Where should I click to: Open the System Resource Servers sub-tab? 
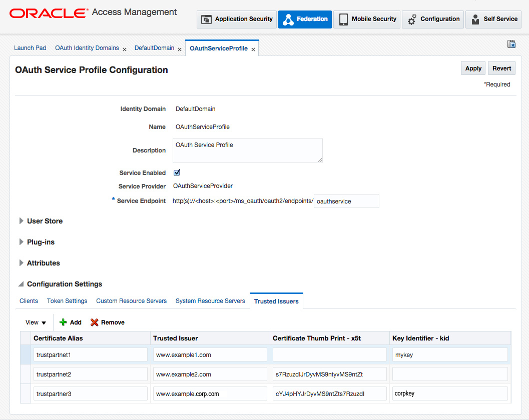click(x=210, y=300)
